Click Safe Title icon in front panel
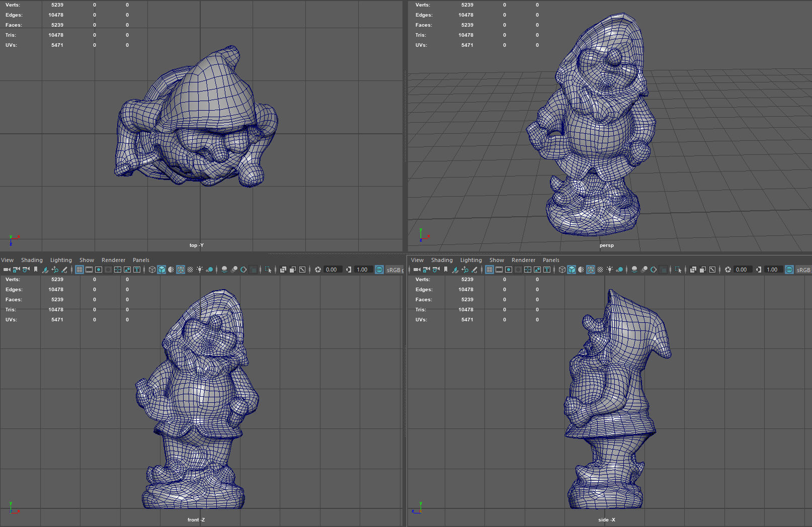812x527 pixels. tap(137, 270)
